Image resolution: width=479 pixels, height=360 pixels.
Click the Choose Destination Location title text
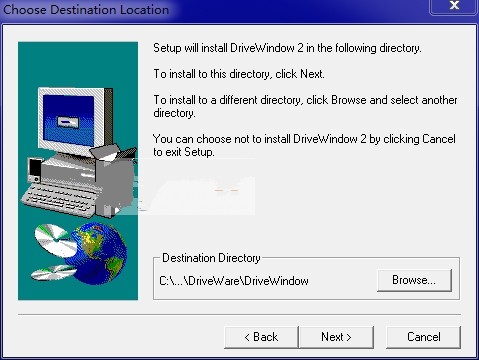point(86,10)
